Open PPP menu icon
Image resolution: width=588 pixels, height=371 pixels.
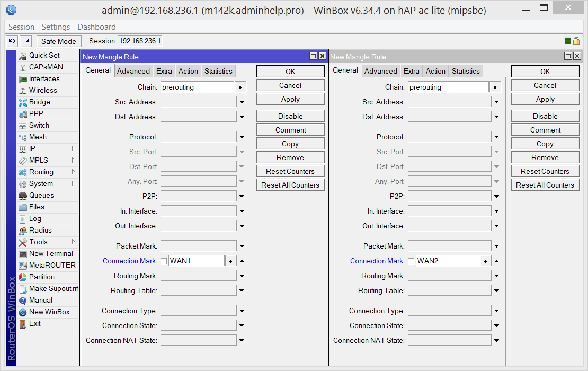point(23,113)
